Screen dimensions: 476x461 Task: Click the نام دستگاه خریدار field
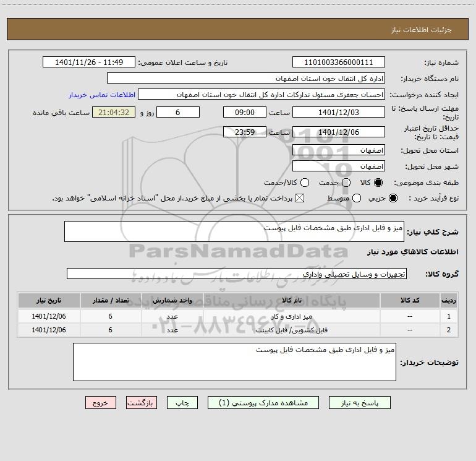(246, 78)
